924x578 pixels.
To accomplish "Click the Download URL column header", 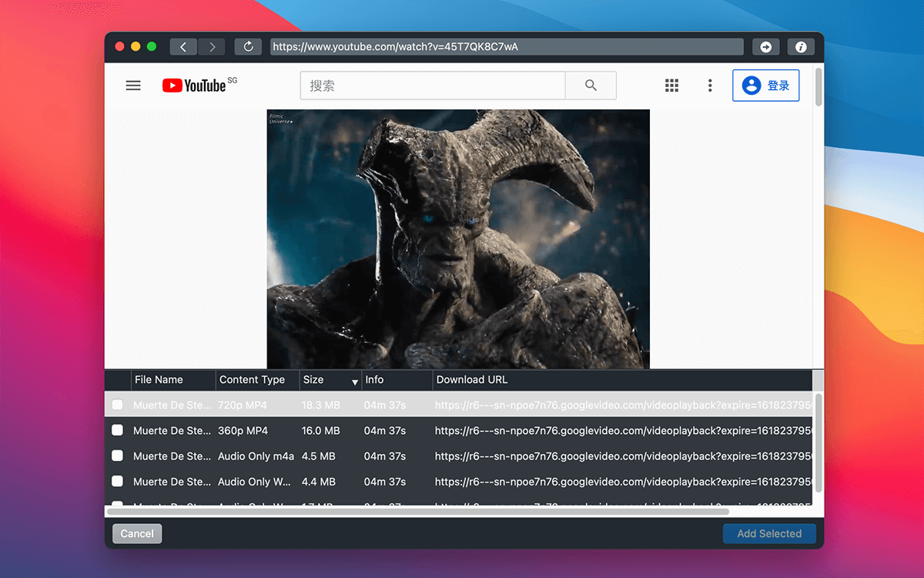I will point(622,380).
